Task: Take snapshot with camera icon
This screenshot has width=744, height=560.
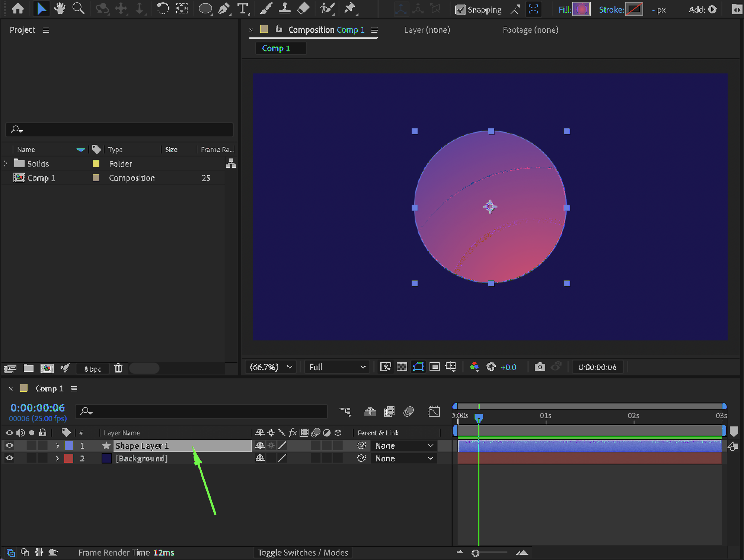Action: tap(540, 367)
